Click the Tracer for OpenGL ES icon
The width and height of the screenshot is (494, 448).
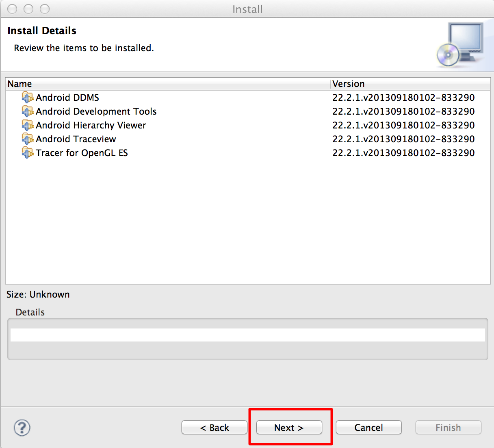coord(28,153)
